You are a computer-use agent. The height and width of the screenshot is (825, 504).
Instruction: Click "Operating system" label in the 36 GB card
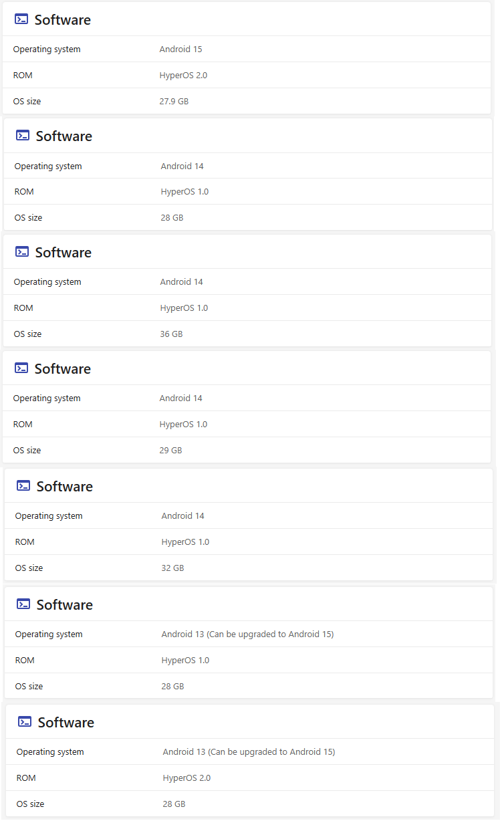tap(47, 282)
